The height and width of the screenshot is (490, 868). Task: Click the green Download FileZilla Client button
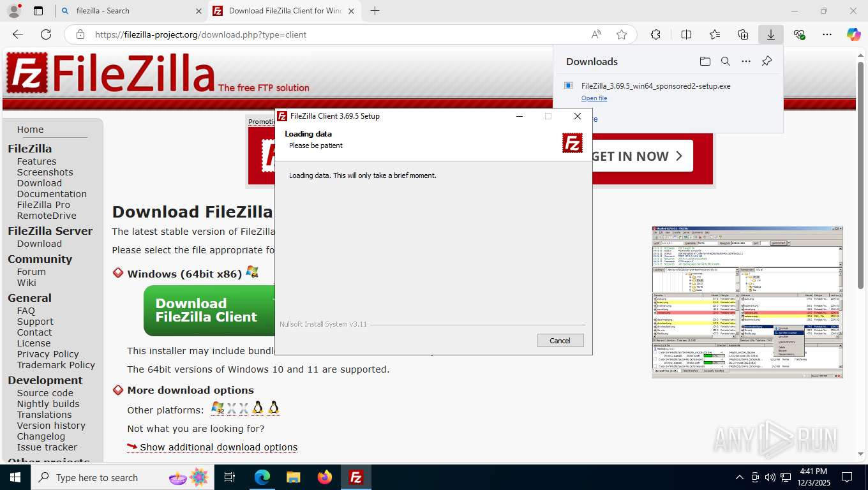pos(209,310)
